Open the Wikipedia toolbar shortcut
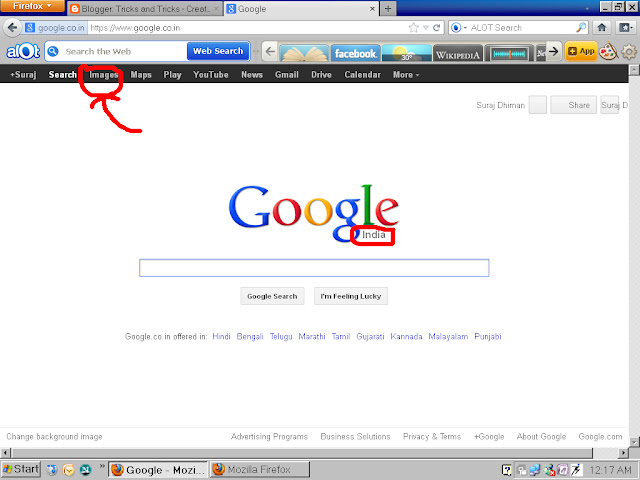The width and height of the screenshot is (640, 480). pyautogui.click(x=458, y=53)
